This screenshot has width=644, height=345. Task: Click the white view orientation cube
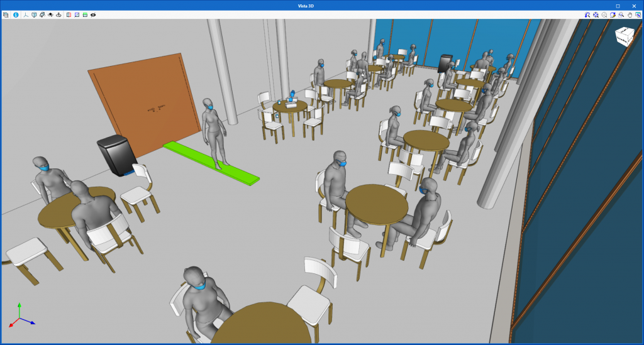pyautogui.click(x=625, y=36)
